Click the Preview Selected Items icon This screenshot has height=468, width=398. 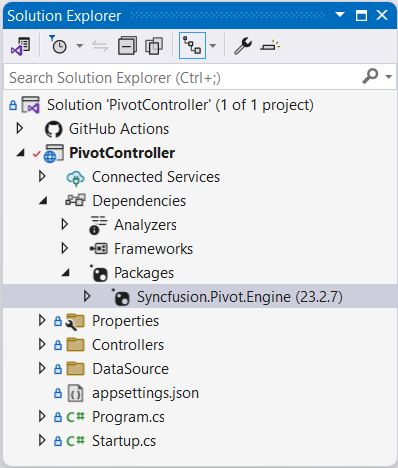click(x=270, y=46)
